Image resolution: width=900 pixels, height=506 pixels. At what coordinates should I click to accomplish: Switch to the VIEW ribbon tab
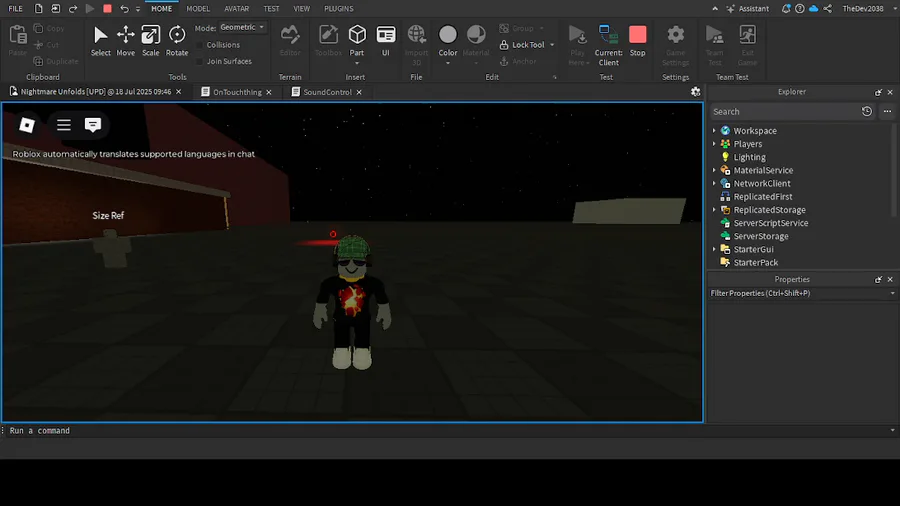[301, 9]
